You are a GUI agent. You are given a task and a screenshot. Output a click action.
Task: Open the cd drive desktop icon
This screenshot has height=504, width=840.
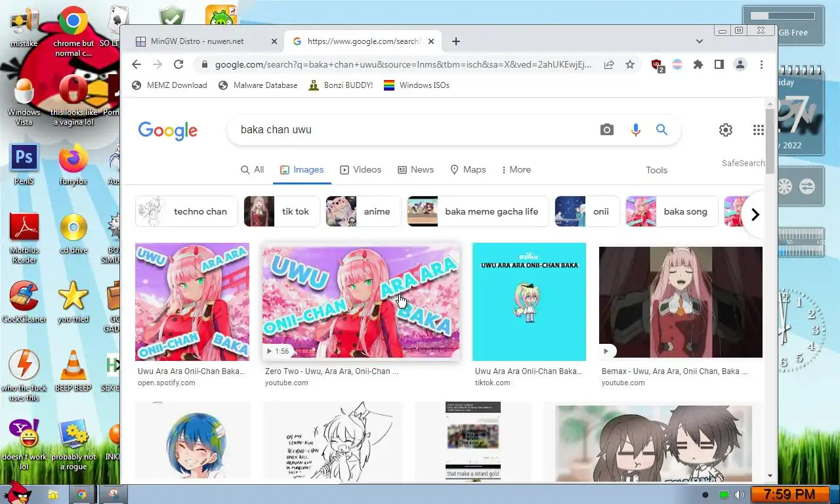[73, 234]
